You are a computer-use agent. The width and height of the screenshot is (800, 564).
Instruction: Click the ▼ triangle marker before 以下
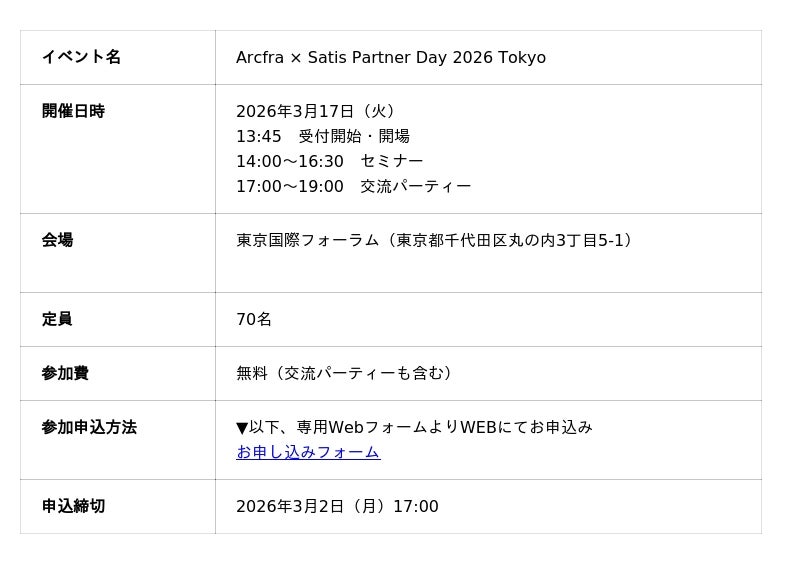242,428
